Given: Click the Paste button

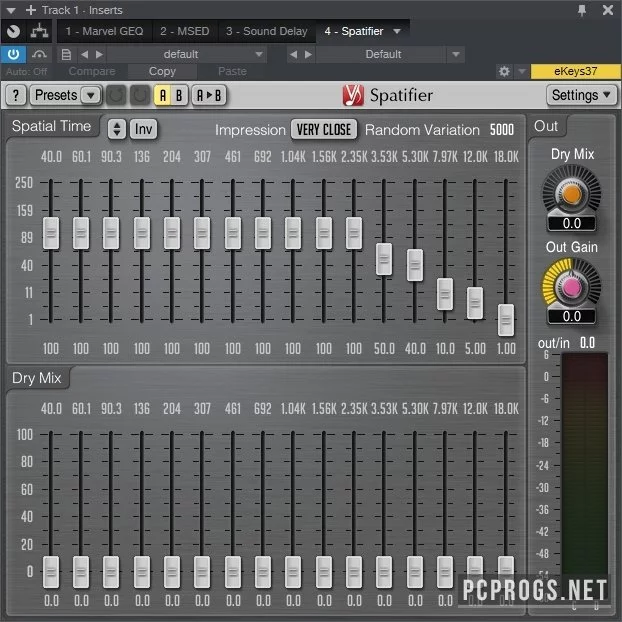Looking at the screenshot, I should click(232, 71).
